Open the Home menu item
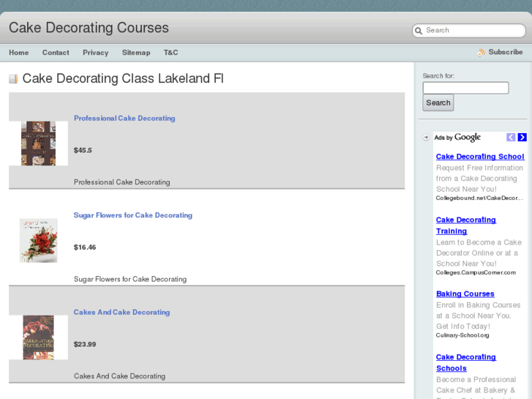 (x=19, y=53)
